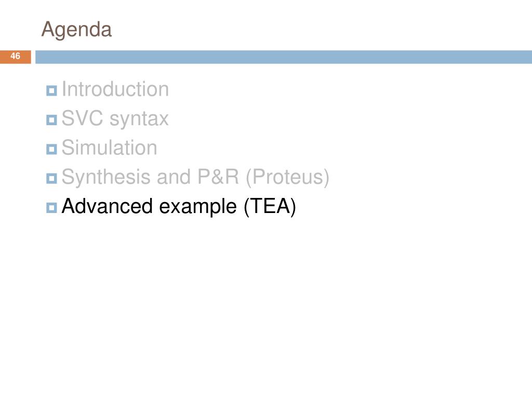
Task: Click the word syntax in the second bullet
Action: [x=139, y=119]
